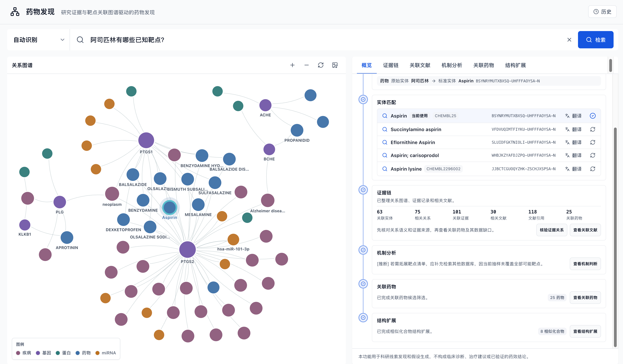Click 翻译 in the Succinylamino aspirin row
This screenshot has width=623, height=364.
pos(573,129)
